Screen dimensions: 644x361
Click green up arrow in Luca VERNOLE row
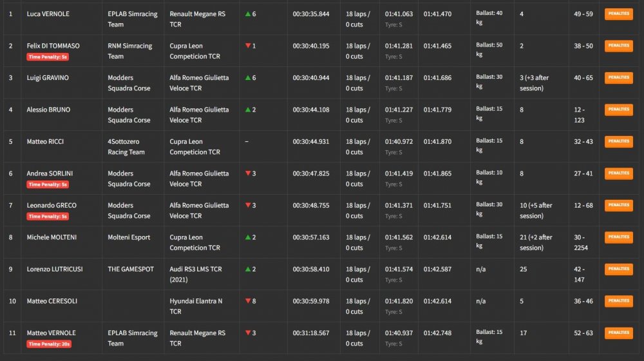point(248,14)
